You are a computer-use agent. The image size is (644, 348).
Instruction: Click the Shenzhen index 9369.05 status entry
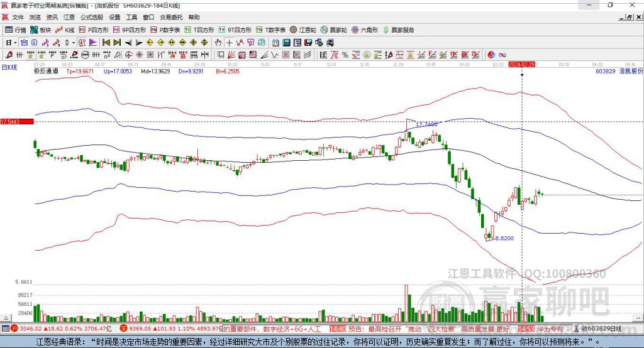click(171, 329)
